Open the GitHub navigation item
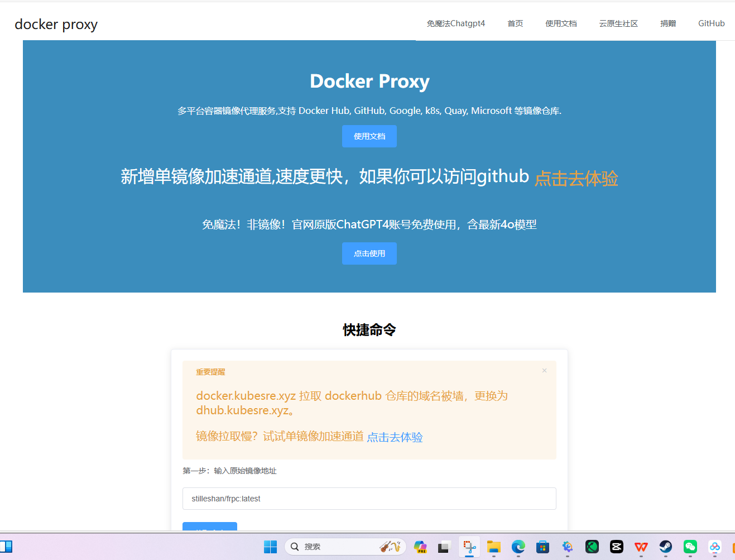Image resolution: width=735 pixels, height=560 pixels. (x=712, y=23)
